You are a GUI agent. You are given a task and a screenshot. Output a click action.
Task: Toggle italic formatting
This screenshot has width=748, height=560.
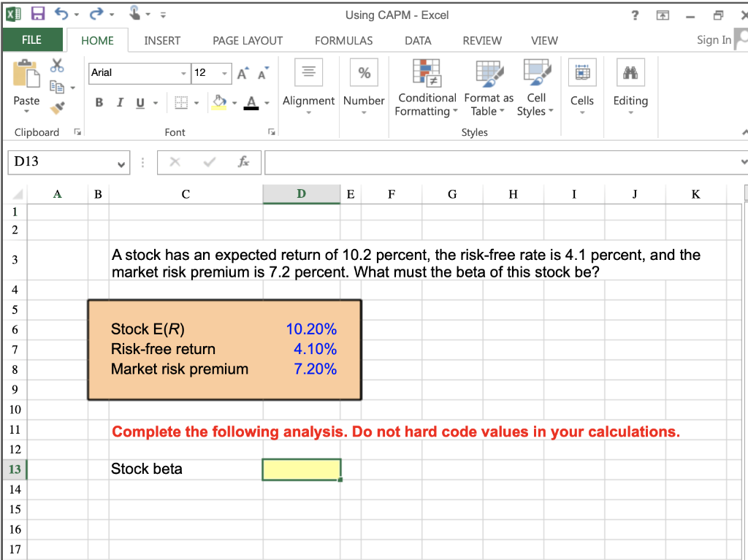pos(119,103)
